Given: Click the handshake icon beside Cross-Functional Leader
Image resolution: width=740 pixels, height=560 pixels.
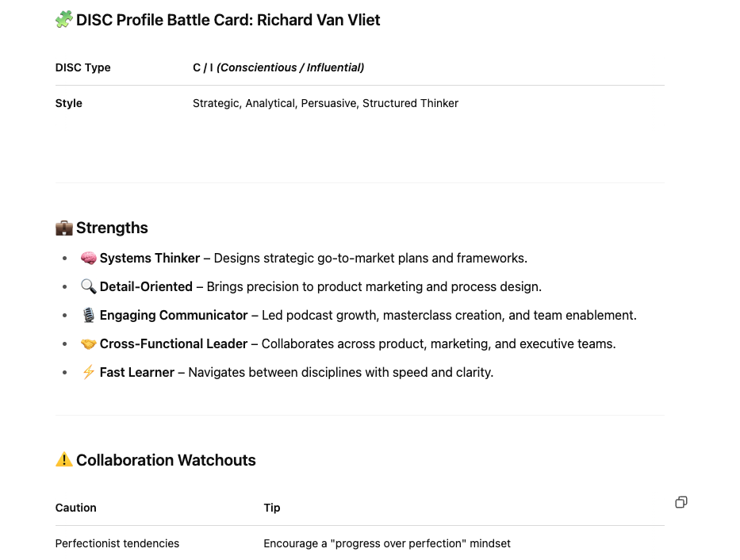Looking at the screenshot, I should coord(88,344).
